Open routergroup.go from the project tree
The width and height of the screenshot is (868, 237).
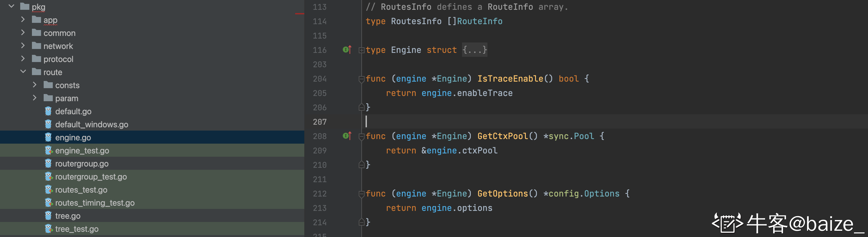coord(82,164)
